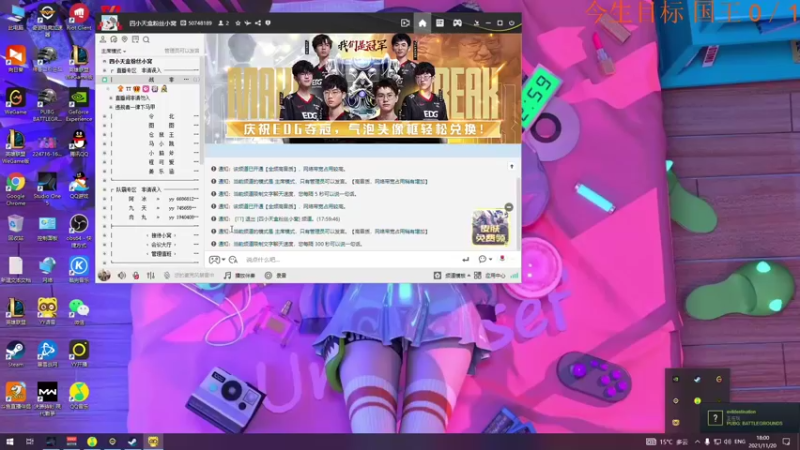This screenshot has width=800, height=450.
Task: Show hidden tray icons chevron
Action: click(x=697, y=441)
